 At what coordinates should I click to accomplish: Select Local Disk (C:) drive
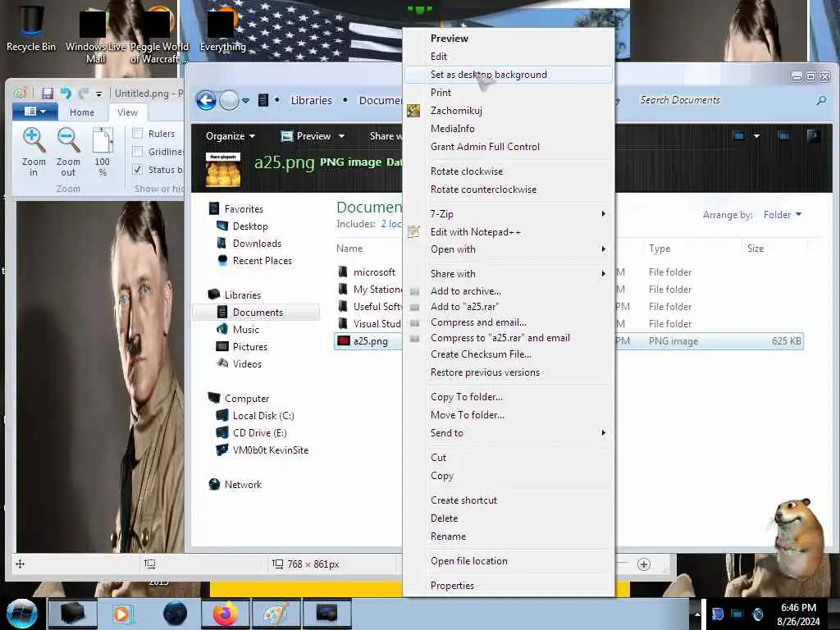(x=263, y=415)
